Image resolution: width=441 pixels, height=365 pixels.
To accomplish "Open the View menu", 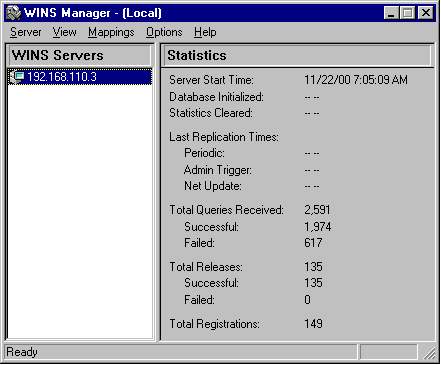I will [x=65, y=32].
